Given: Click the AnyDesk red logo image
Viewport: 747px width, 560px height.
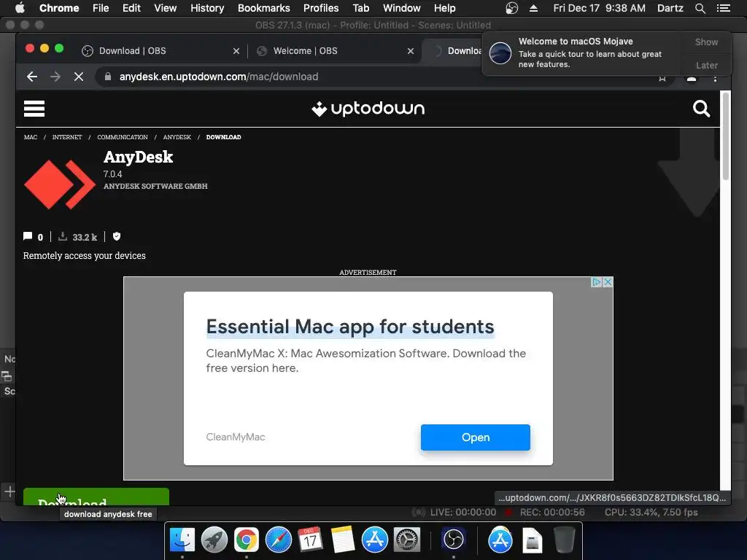Looking at the screenshot, I should coord(60,184).
